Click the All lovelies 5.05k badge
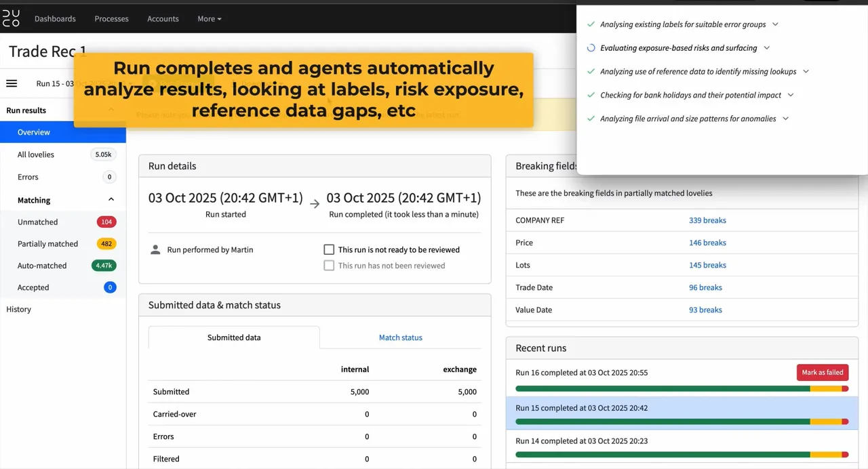The image size is (868, 469). point(104,155)
